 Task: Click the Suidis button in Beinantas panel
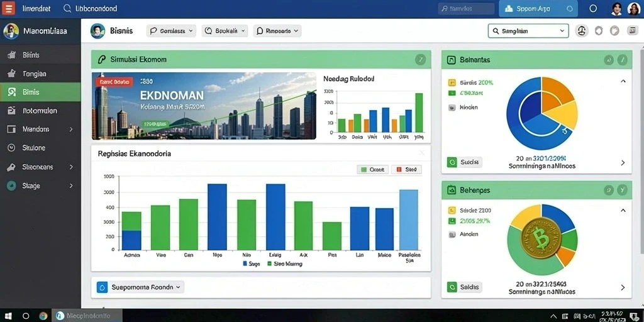pos(464,162)
